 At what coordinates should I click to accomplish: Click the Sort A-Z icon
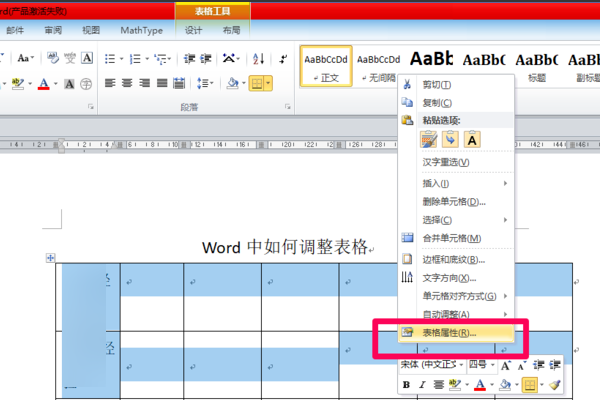click(258, 59)
